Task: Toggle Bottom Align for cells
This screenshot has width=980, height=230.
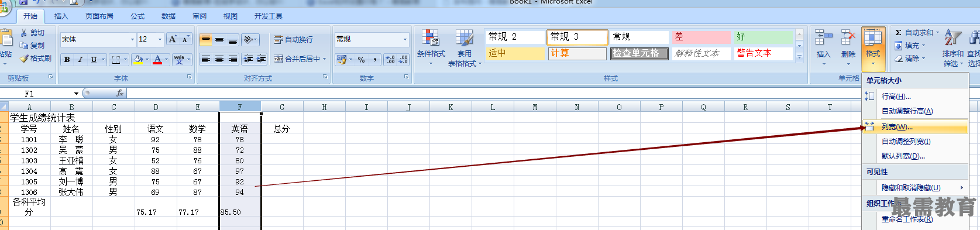Action: (233, 40)
